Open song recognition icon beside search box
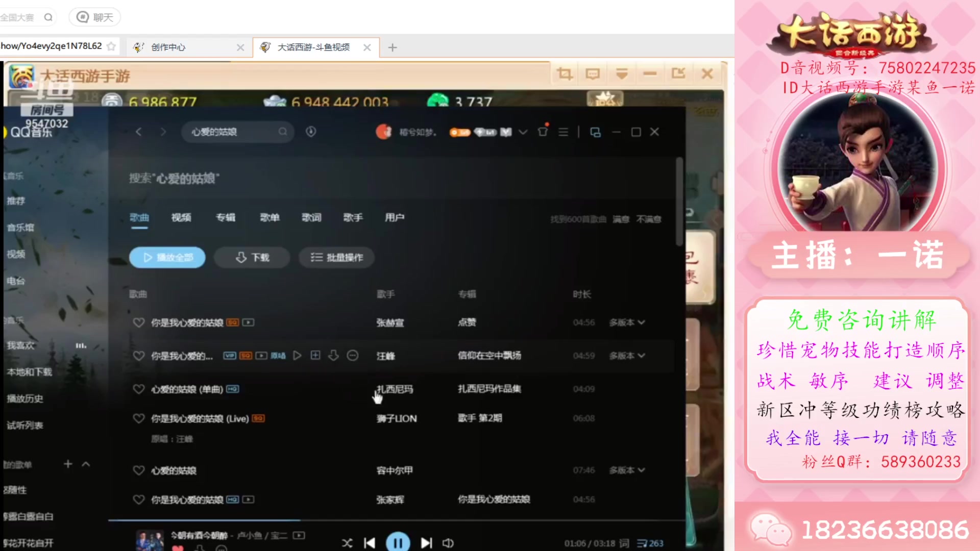 click(311, 132)
